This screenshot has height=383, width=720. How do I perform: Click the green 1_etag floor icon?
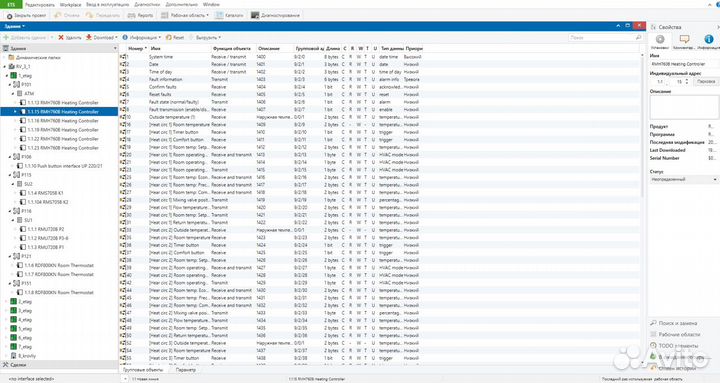pyautogui.click(x=14, y=76)
